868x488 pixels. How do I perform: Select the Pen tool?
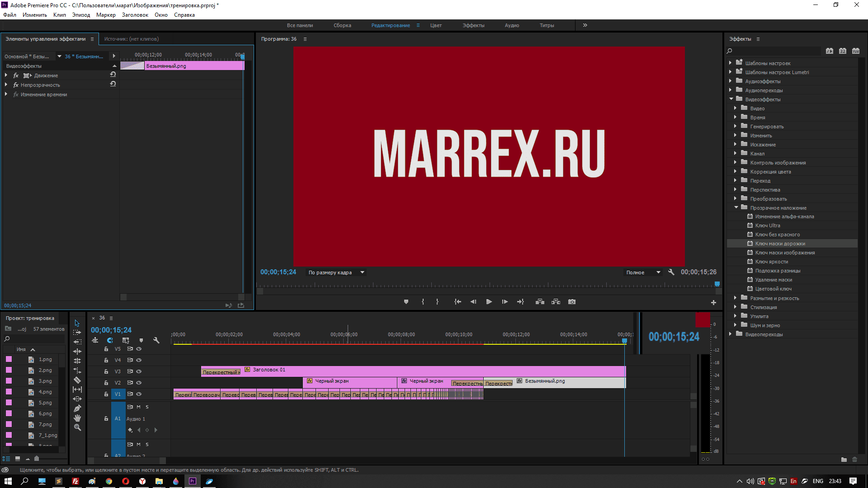[x=77, y=408]
